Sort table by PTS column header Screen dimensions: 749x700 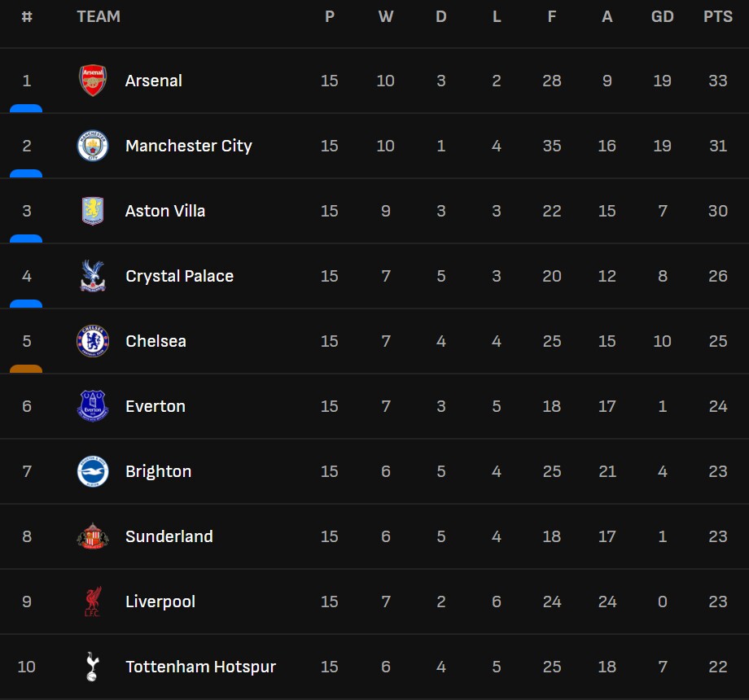pos(717,16)
